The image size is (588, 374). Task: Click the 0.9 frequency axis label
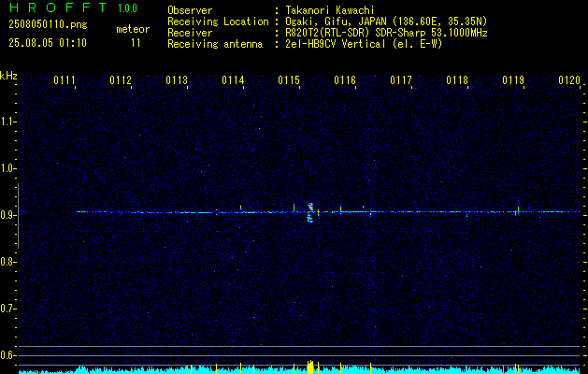click(x=7, y=215)
